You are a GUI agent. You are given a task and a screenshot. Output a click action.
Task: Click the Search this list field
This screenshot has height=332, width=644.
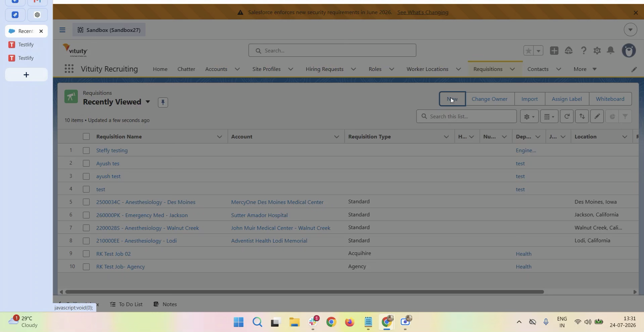[x=466, y=116]
